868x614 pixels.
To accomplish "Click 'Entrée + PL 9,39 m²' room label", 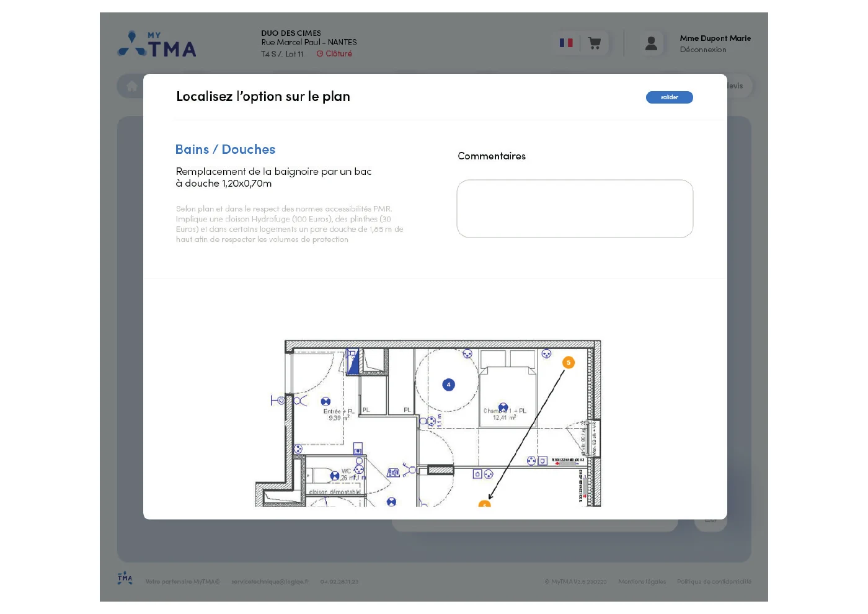I will [338, 414].
